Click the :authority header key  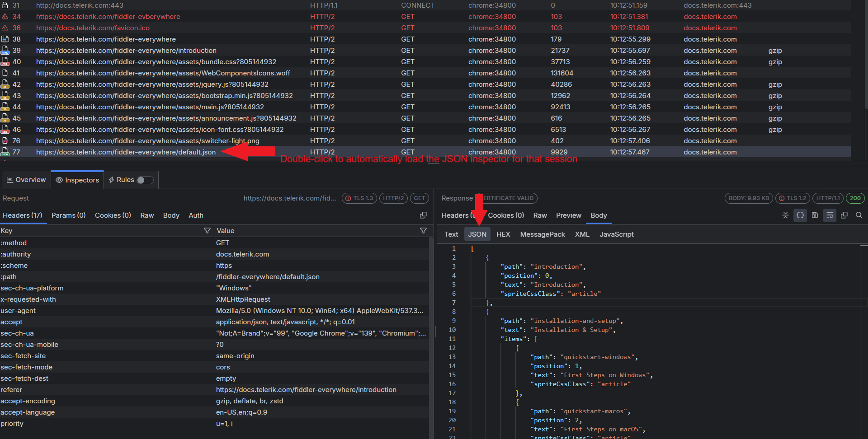click(x=16, y=254)
